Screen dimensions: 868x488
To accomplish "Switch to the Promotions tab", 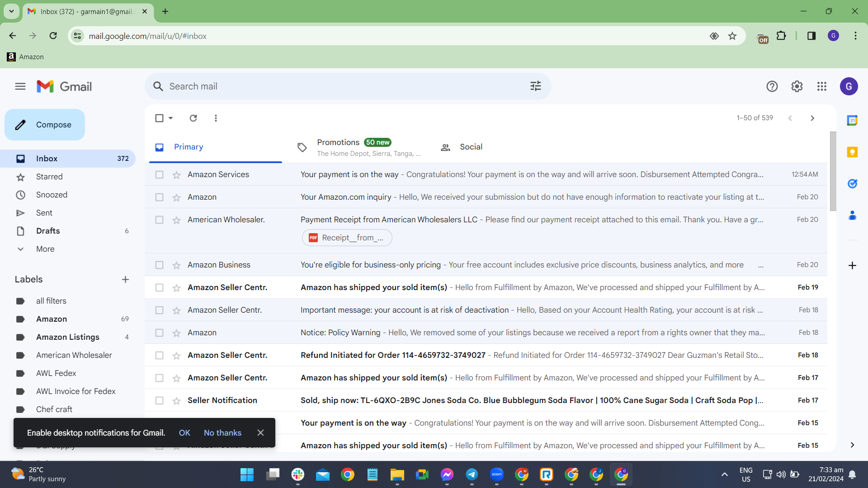I will tap(359, 147).
